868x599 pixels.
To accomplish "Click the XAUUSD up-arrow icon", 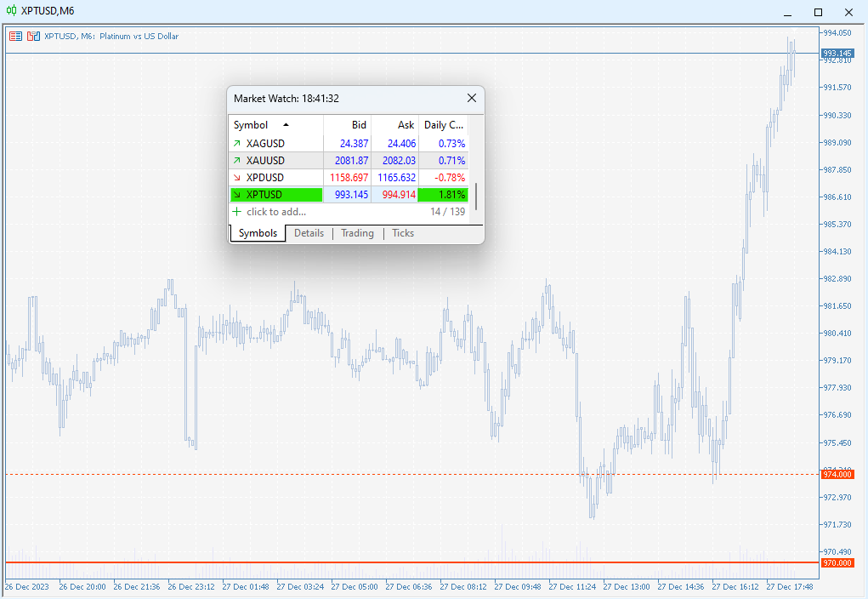I will 237,161.
